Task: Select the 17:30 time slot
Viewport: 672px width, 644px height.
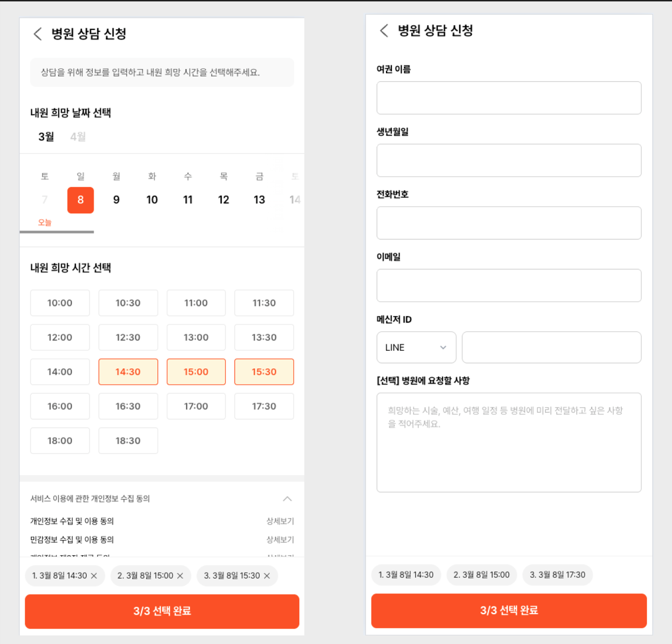Action: pos(264,406)
